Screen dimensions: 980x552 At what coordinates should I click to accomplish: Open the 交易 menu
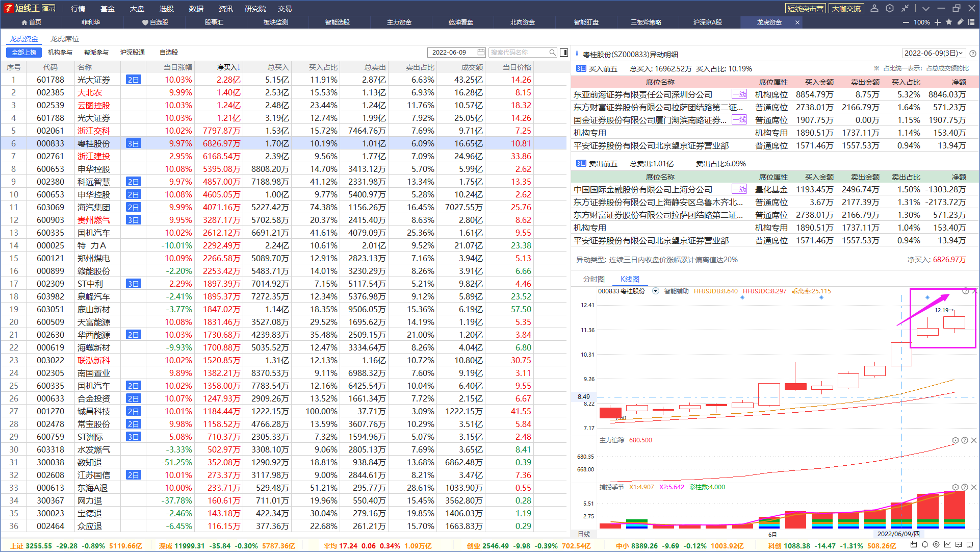(285, 9)
